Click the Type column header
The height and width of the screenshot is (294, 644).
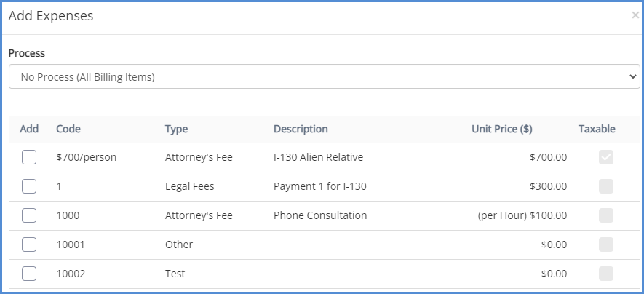(x=176, y=129)
